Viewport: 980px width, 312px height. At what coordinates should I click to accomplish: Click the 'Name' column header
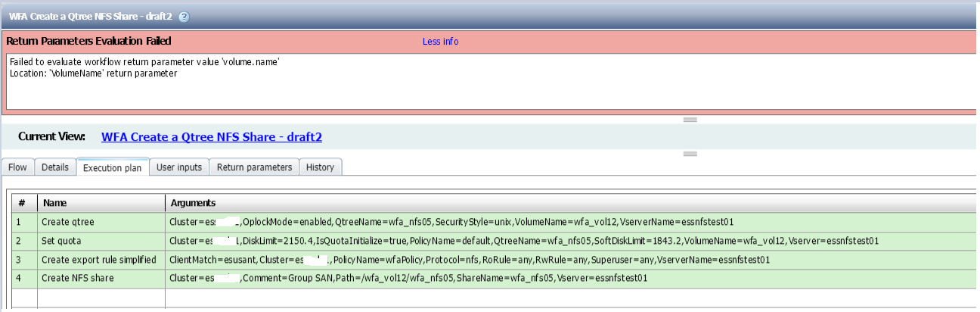[101, 204]
